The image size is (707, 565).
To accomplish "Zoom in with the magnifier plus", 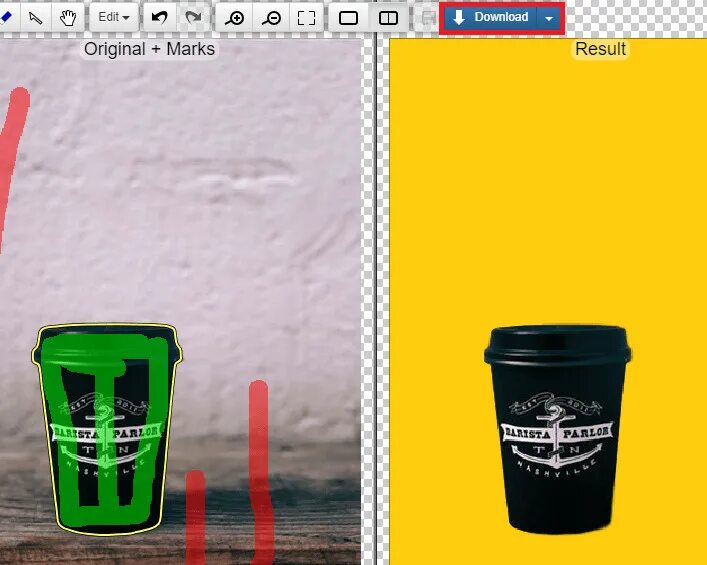I will tap(234, 18).
